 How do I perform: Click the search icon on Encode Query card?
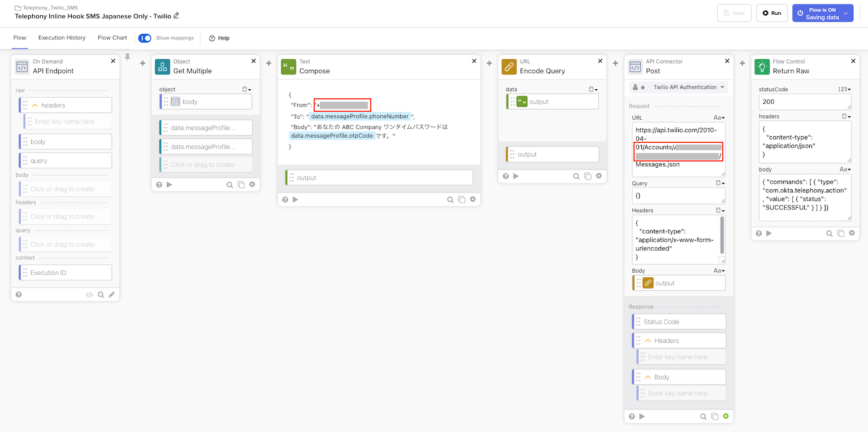(576, 176)
